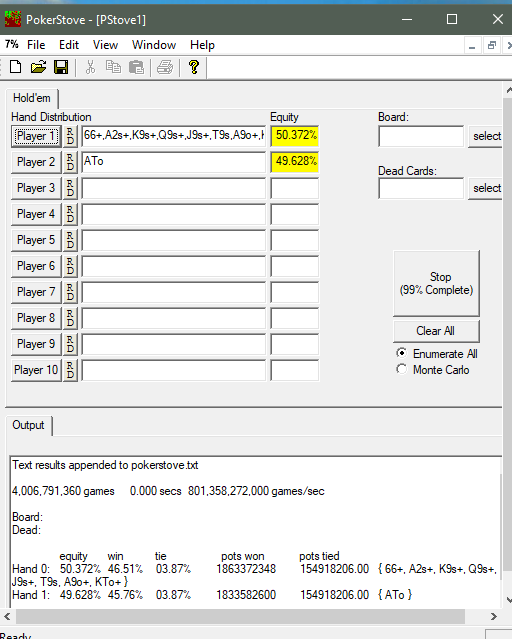Open the Edit menu
Screen dimensions: 512x639
pyautogui.click(x=68, y=45)
